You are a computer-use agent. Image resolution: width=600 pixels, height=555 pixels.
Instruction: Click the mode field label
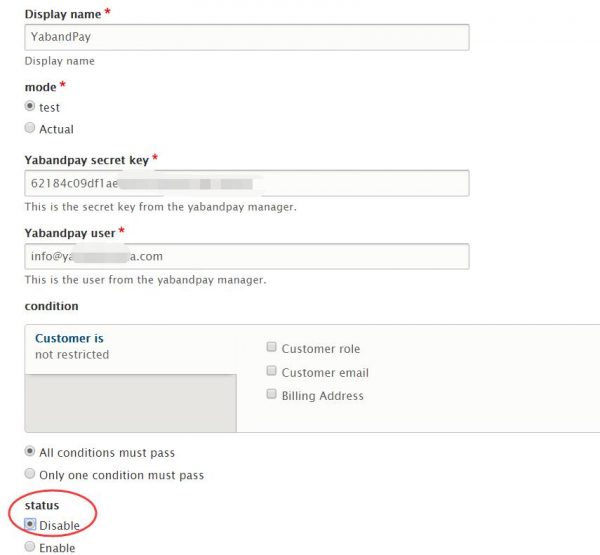pos(39,87)
